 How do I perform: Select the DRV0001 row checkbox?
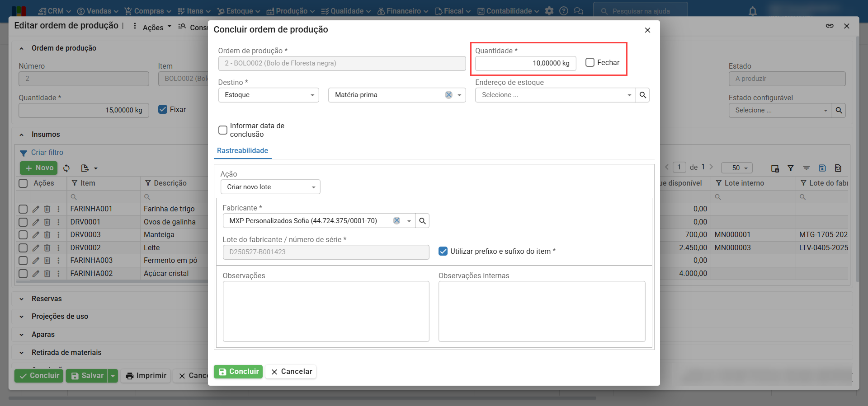[23, 222]
